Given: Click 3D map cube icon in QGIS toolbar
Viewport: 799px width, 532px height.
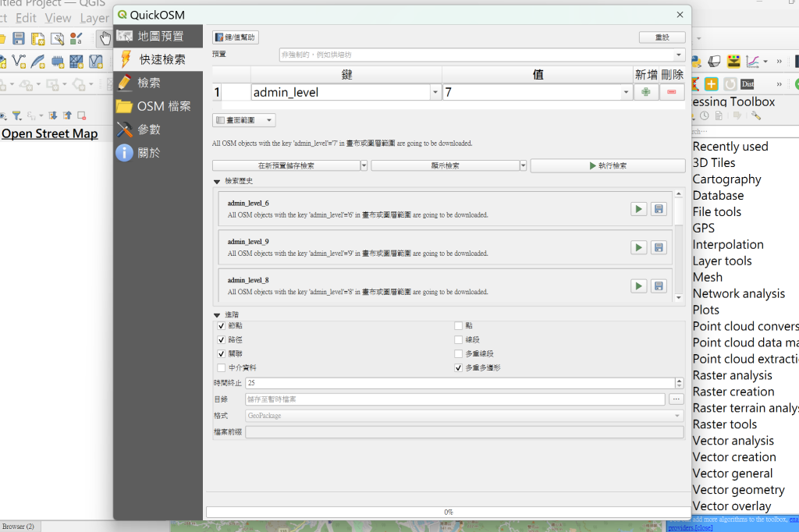Looking at the screenshot, I should pyautogui.click(x=715, y=62).
